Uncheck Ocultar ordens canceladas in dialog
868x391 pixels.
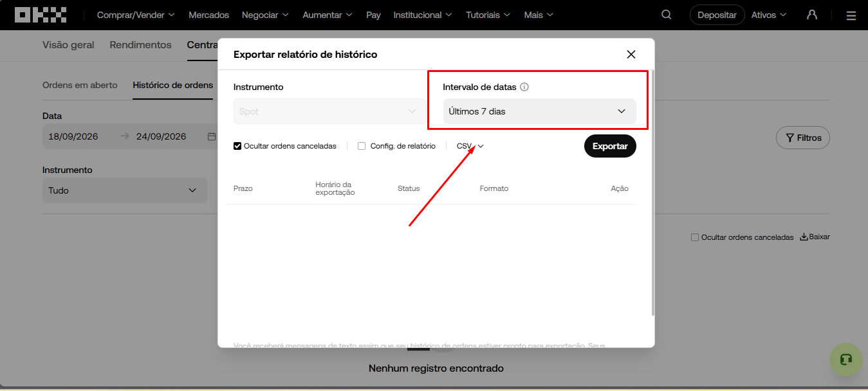237,146
